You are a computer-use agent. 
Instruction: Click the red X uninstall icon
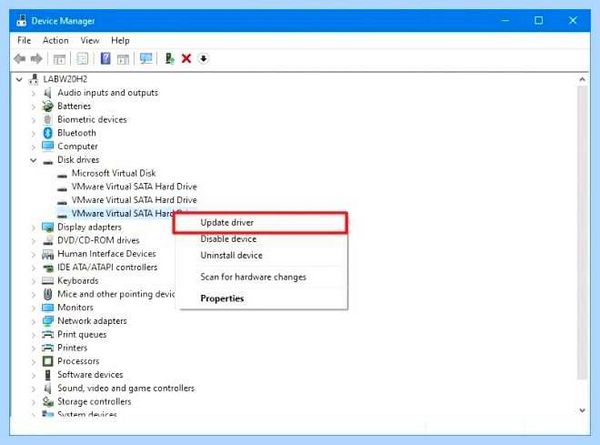(x=186, y=59)
